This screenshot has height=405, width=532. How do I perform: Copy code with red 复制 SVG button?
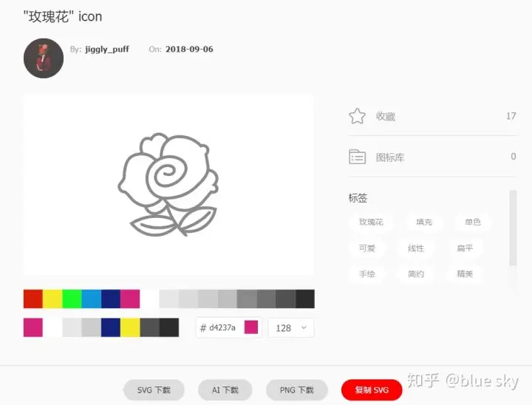pyautogui.click(x=372, y=390)
